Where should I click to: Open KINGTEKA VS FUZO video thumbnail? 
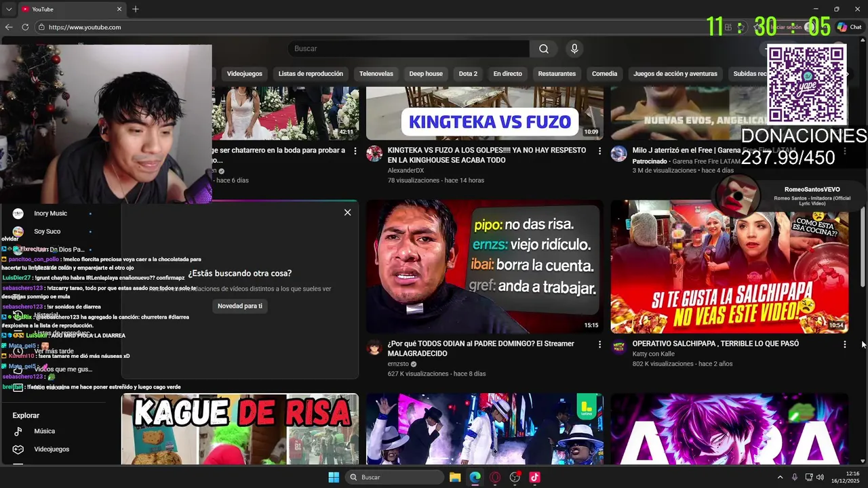pos(485,113)
